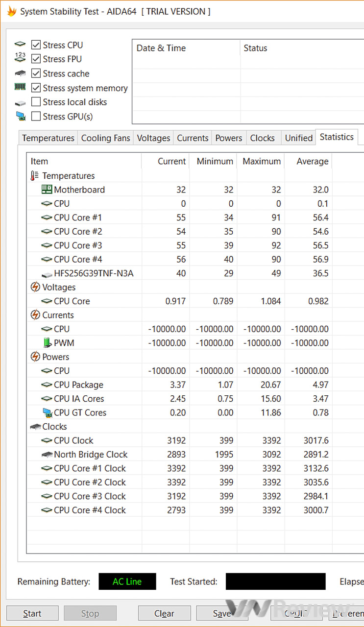Click the Average column header
Viewport: 364px width, 627px height.
point(308,161)
